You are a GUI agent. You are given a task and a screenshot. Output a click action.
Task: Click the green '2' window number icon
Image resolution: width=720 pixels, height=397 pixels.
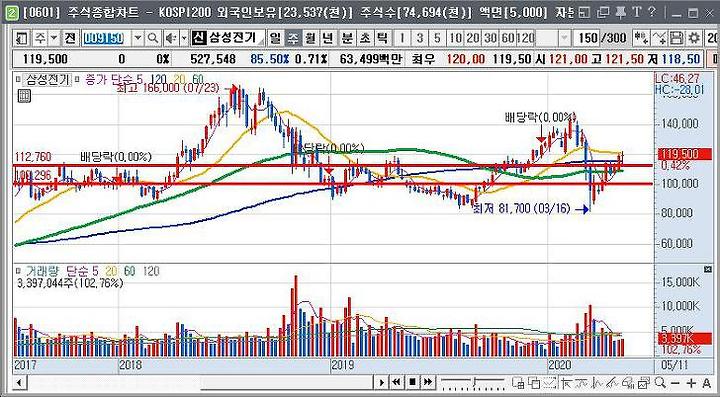click(x=12, y=13)
